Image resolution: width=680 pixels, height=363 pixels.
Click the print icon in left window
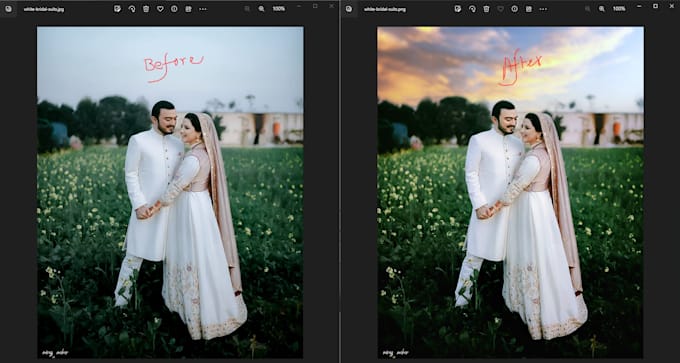(188, 9)
